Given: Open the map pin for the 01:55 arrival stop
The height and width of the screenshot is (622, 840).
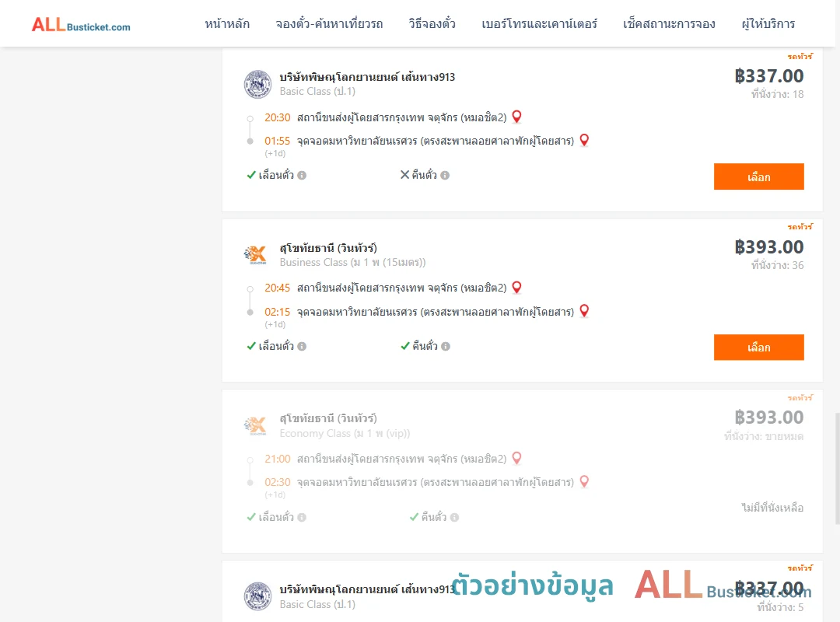Looking at the screenshot, I should pyautogui.click(x=584, y=141).
